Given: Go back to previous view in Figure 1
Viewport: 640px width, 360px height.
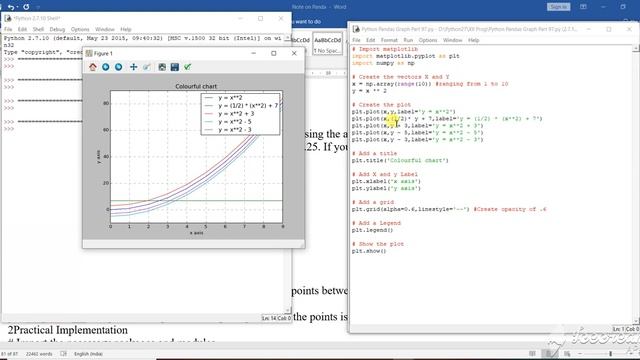Looking at the screenshot, I should coord(106,67).
